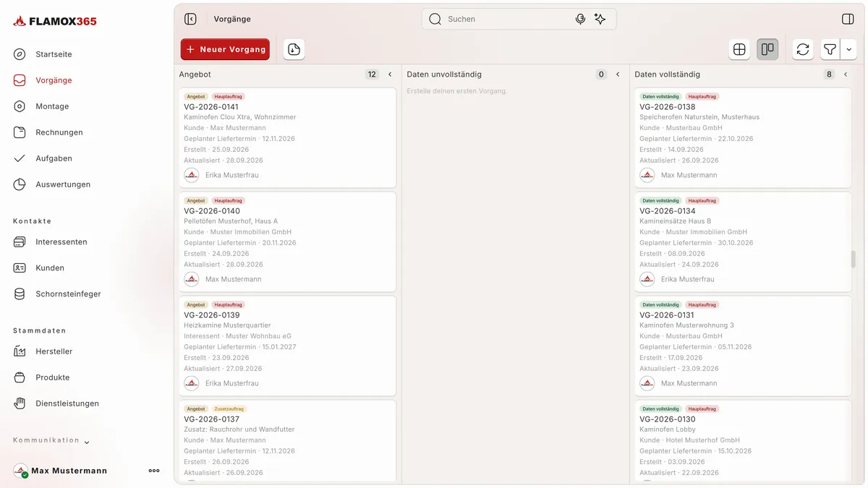Select the VG-2026-0134 card title

click(668, 211)
